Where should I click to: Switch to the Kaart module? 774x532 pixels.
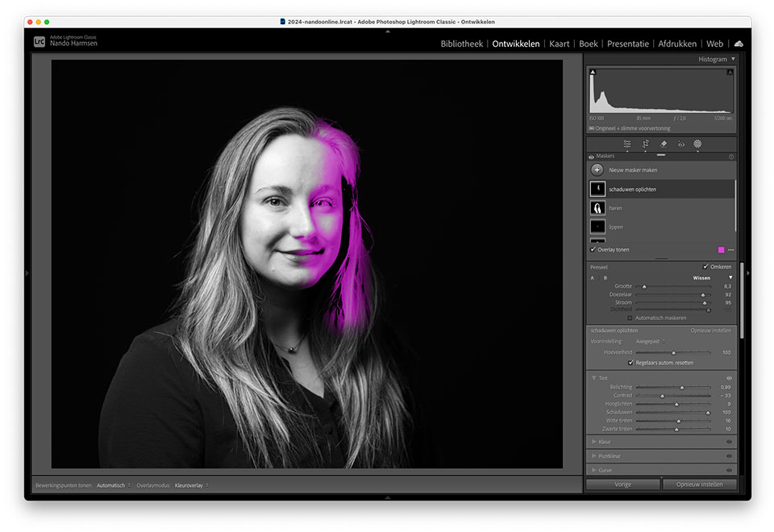(x=560, y=44)
